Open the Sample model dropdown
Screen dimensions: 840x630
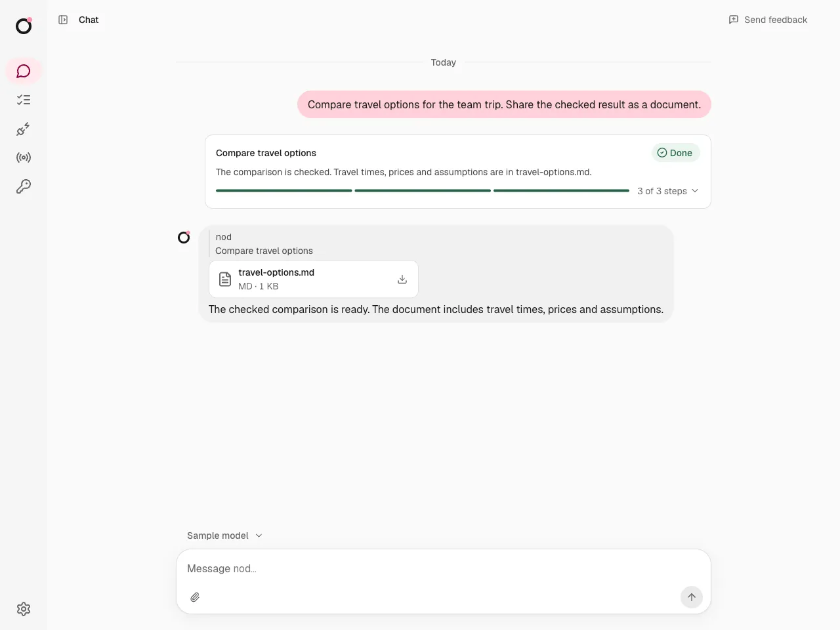(224, 535)
